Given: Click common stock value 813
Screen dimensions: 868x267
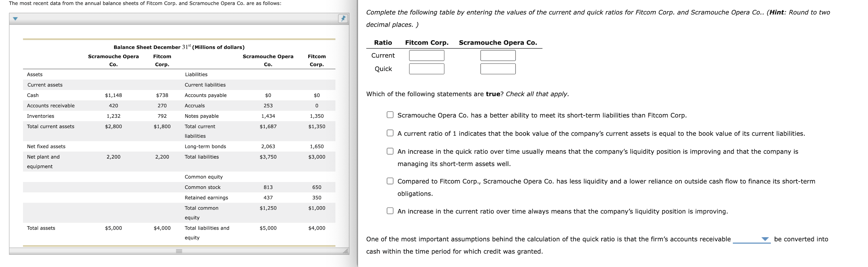Looking at the screenshot, I should coord(268,187).
